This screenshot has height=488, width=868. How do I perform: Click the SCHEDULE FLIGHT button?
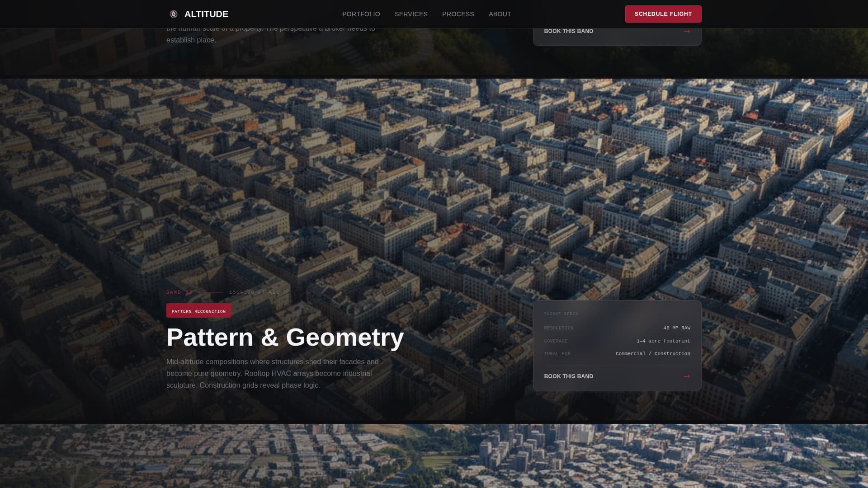coord(663,14)
